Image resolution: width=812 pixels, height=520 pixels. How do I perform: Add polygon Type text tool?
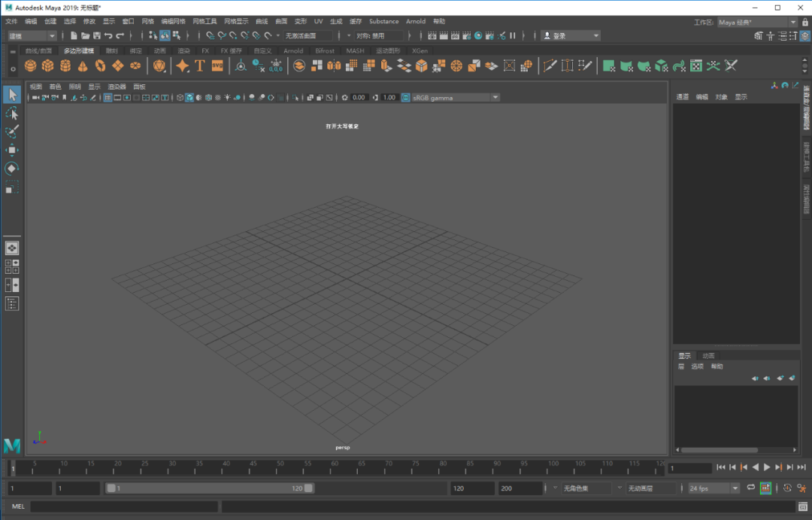pos(200,66)
